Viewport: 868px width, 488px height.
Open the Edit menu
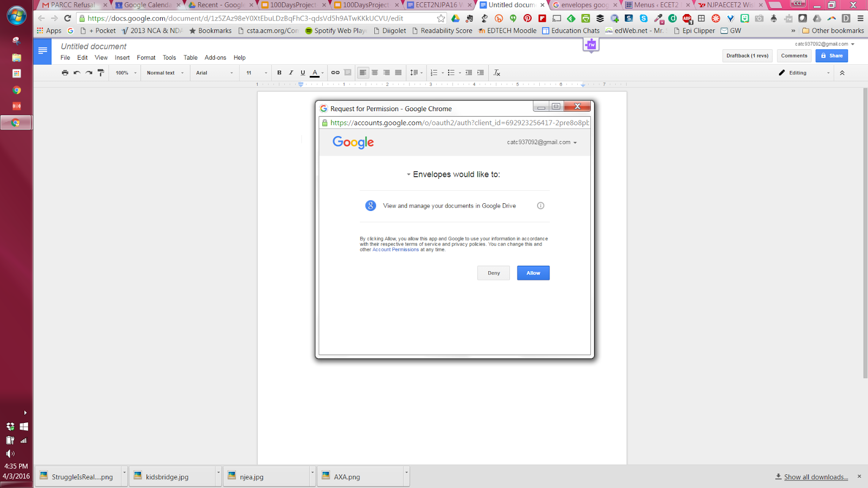click(x=82, y=57)
